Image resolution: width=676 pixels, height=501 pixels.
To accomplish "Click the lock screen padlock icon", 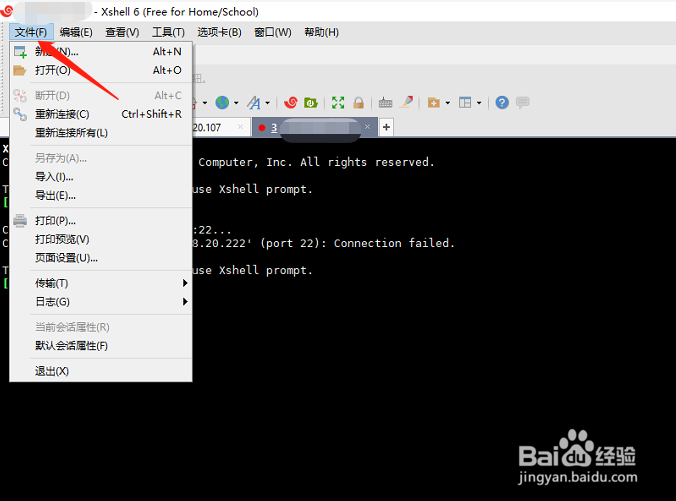I will tap(358, 103).
